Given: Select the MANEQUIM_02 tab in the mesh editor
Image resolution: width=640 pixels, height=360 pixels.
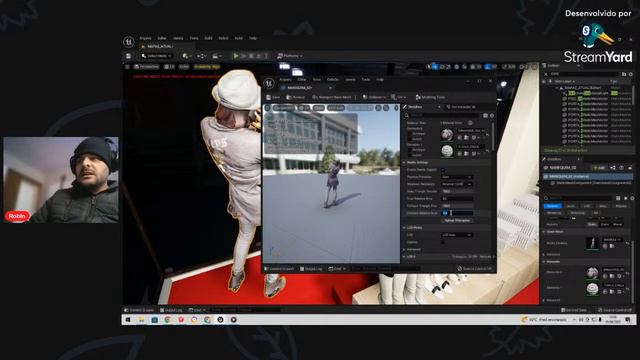Looking at the screenshot, I should click(300, 88).
